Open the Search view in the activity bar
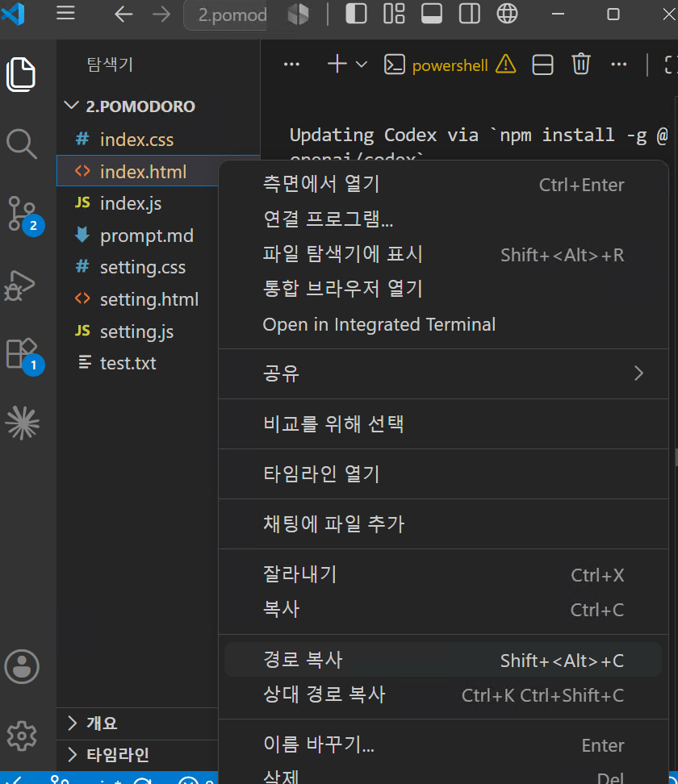 (x=21, y=144)
